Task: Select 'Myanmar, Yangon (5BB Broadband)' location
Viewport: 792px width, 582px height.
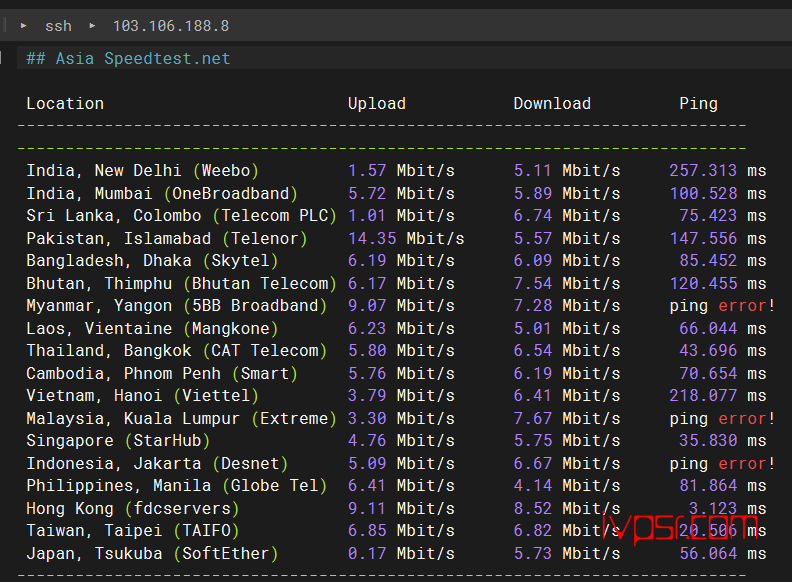Action: click(177, 306)
